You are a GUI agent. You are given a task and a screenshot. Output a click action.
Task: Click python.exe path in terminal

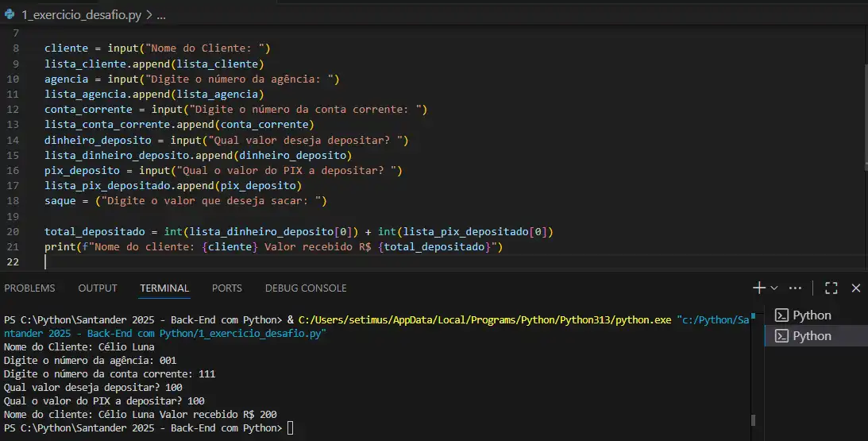[x=484, y=319]
